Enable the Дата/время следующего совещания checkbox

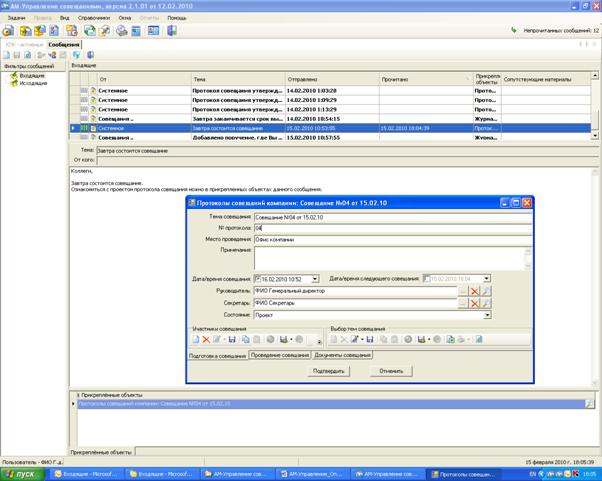point(427,278)
